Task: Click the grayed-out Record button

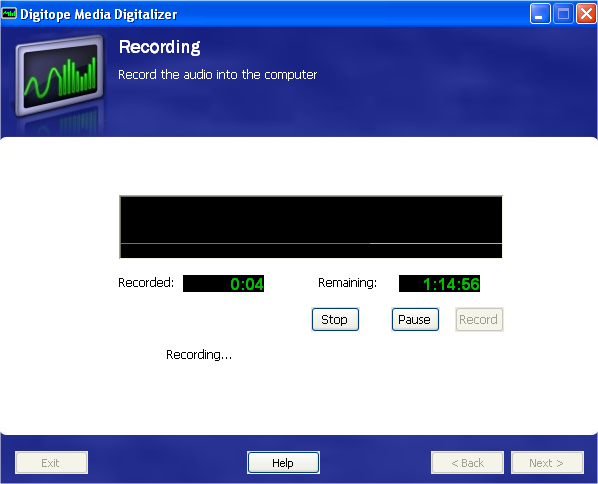Action: pos(479,319)
